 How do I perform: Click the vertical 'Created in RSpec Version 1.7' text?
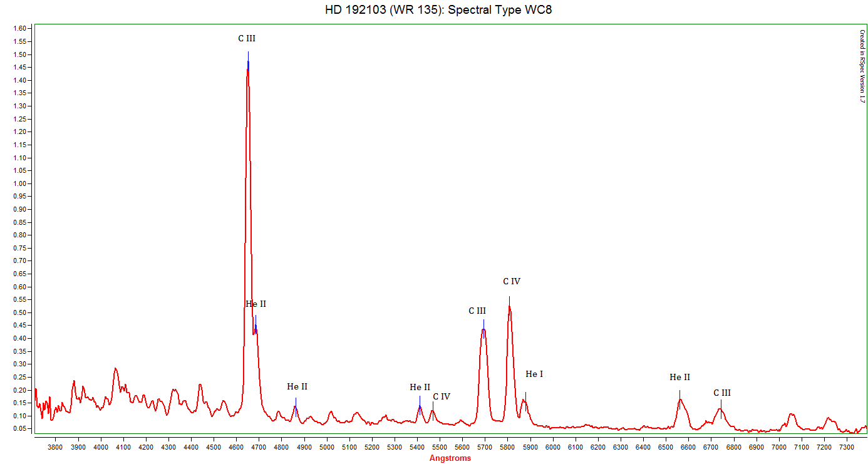[x=862, y=66]
